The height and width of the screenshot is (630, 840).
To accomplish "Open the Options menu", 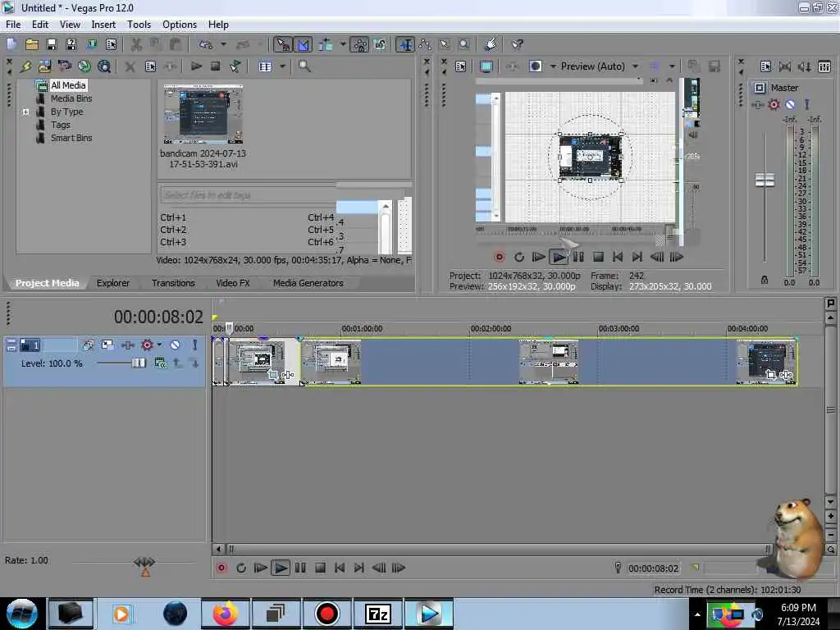I will coord(180,25).
